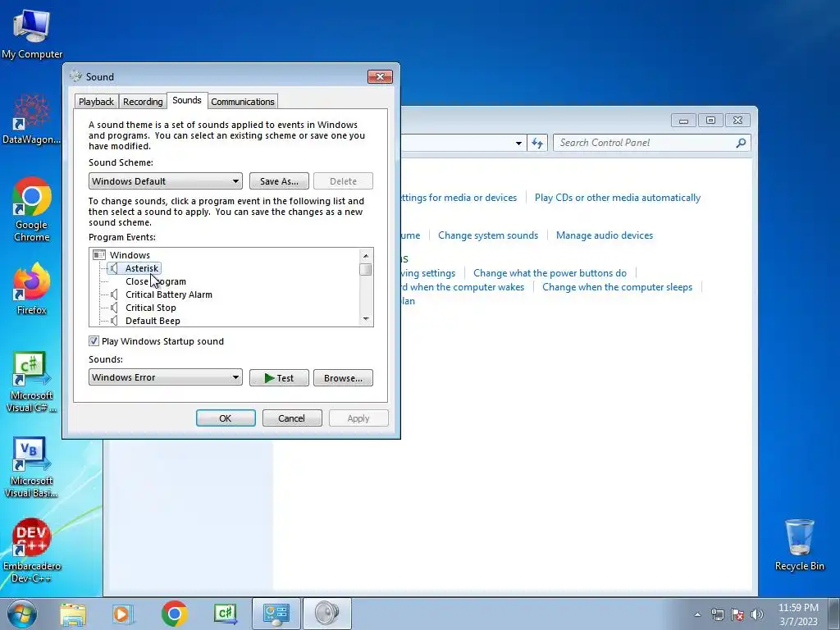Open Manage audio devices link
840x630 pixels.
605,235
